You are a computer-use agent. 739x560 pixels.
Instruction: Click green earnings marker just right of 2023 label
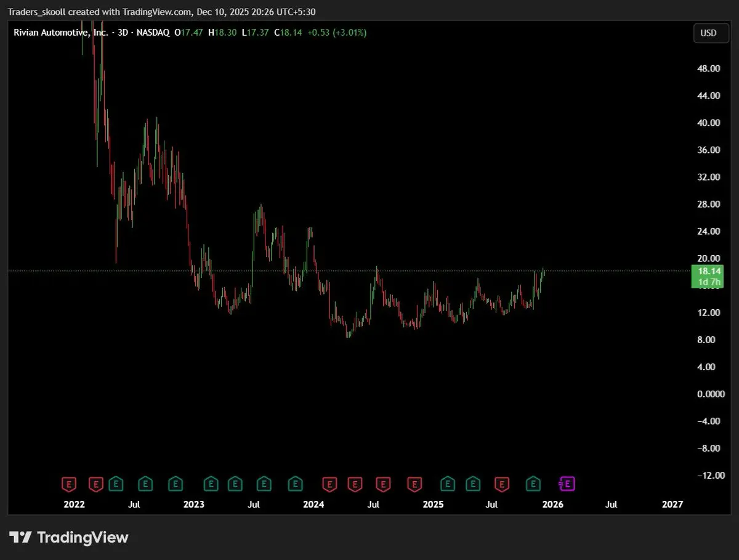pyautogui.click(x=211, y=484)
